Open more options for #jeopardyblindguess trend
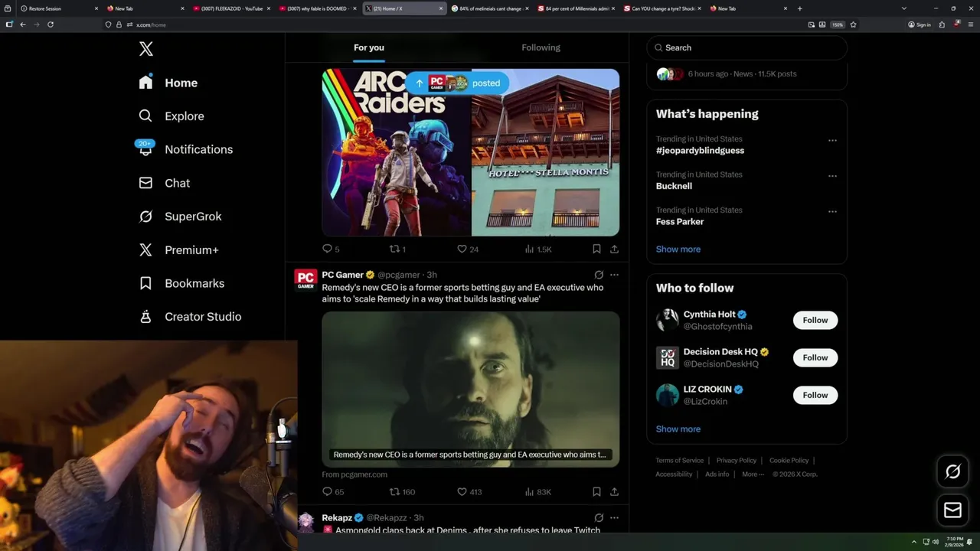The image size is (980, 551). [x=832, y=140]
